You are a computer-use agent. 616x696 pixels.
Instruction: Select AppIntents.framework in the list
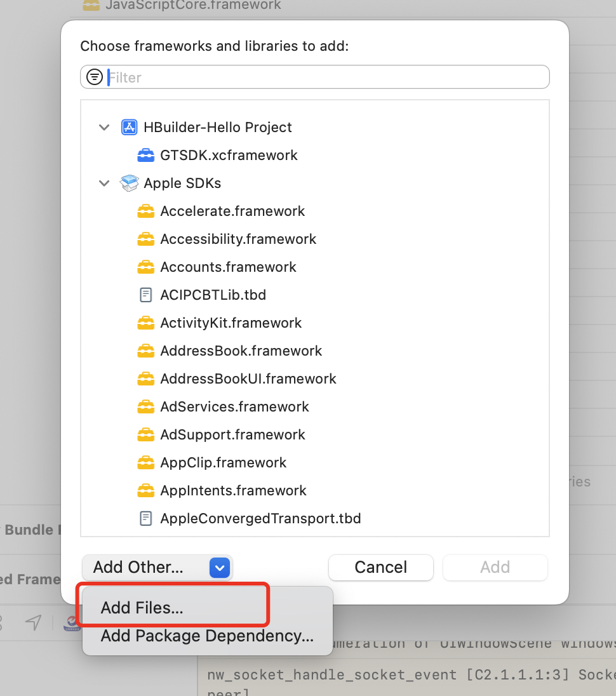[233, 490]
